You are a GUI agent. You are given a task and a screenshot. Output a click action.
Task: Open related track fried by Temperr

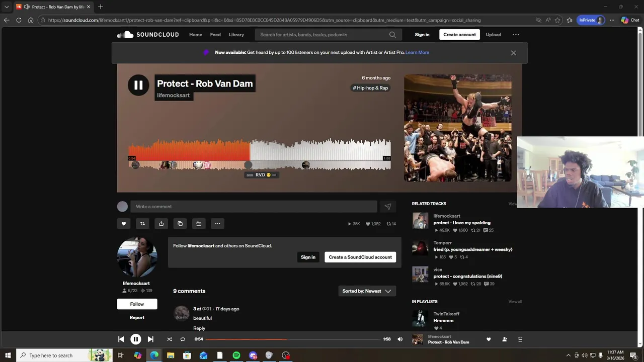(473, 249)
